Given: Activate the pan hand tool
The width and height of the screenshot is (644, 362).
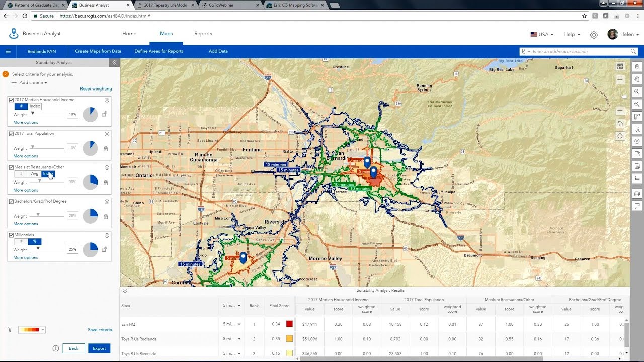Looking at the screenshot, I should tap(637, 79).
